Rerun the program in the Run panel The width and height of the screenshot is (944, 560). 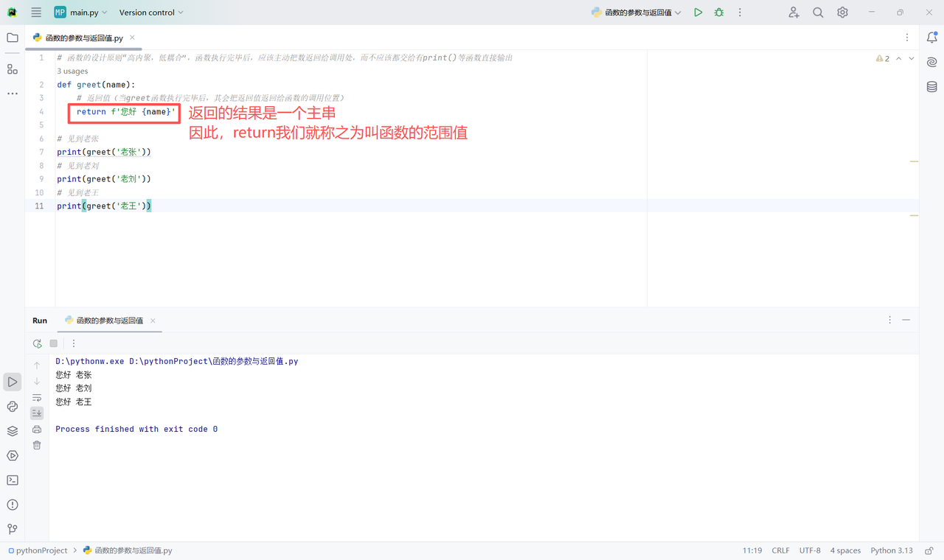point(37,343)
